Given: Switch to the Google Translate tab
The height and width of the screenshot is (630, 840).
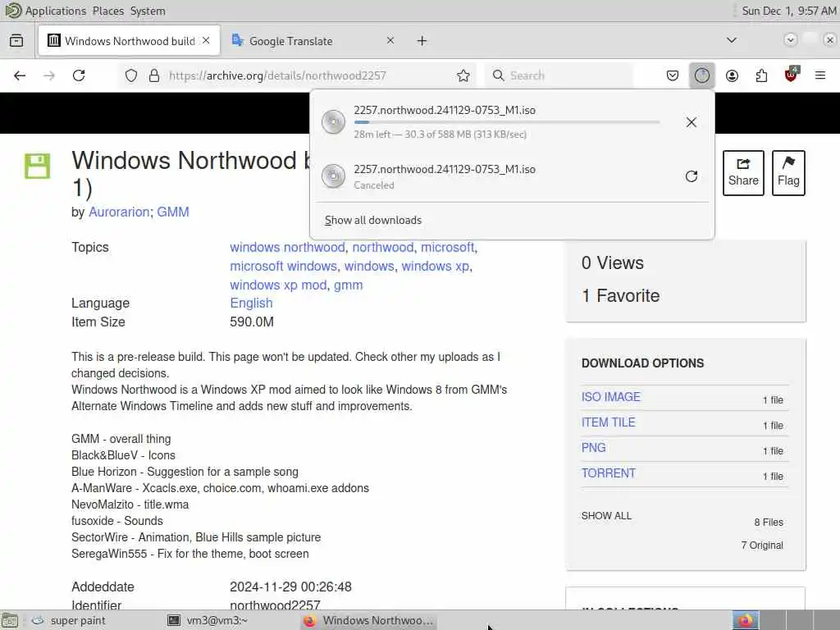Looking at the screenshot, I should click(x=313, y=41).
